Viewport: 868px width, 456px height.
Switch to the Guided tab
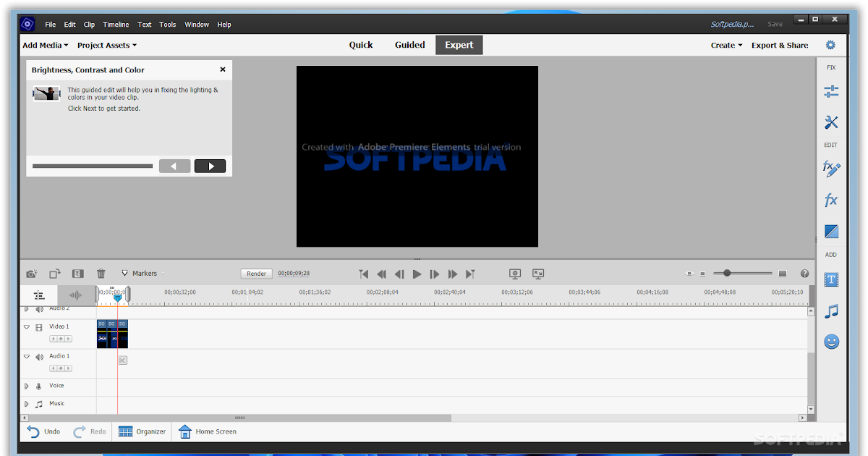[409, 45]
